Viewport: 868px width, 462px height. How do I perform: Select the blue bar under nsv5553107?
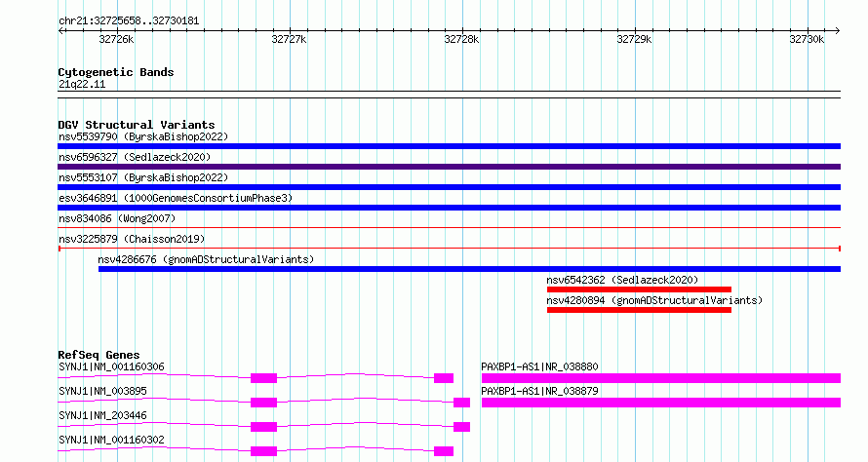pyautogui.click(x=449, y=187)
